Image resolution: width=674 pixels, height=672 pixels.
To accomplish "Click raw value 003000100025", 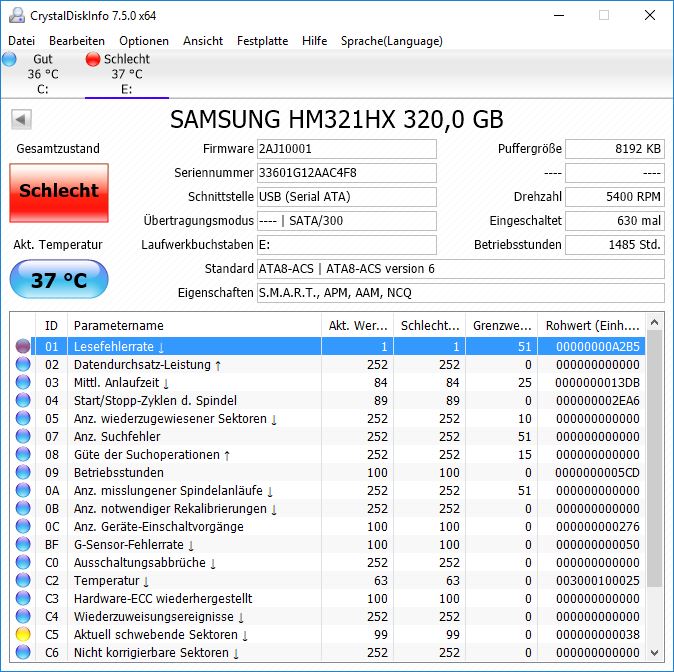I will [x=597, y=581].
